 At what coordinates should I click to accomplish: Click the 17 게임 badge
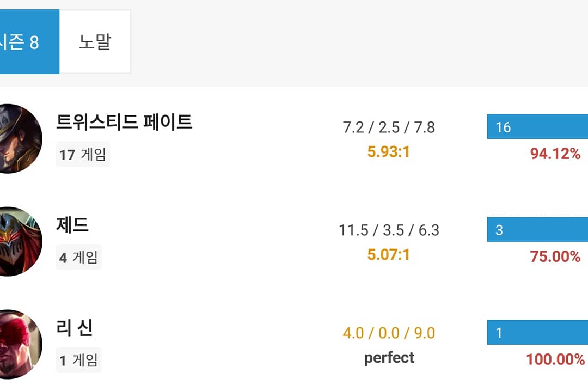click(x=83, y=155)
